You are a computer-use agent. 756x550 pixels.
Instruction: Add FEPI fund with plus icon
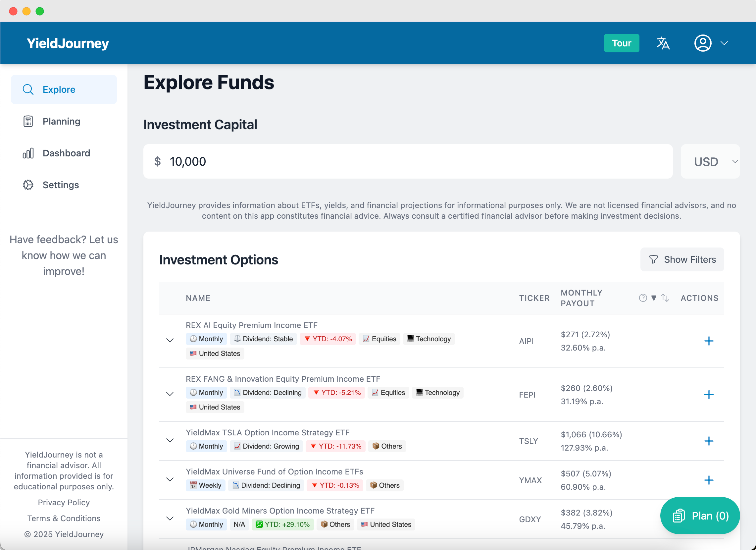pos(709,395)
